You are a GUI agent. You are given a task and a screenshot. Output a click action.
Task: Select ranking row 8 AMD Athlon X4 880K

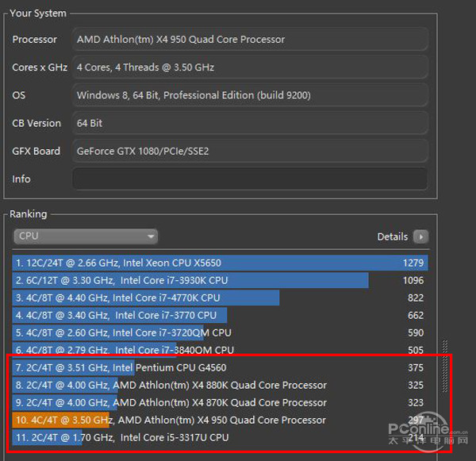coord(220,385)
